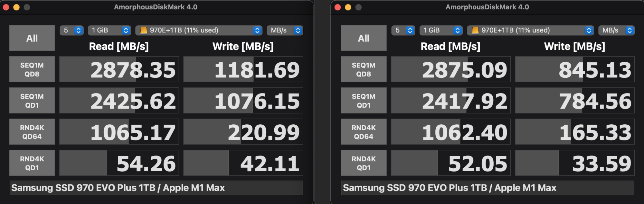This screenshot has width=644, height=204.
Task: Open 1 GiB size dropdown in right window
Action: 441,30
